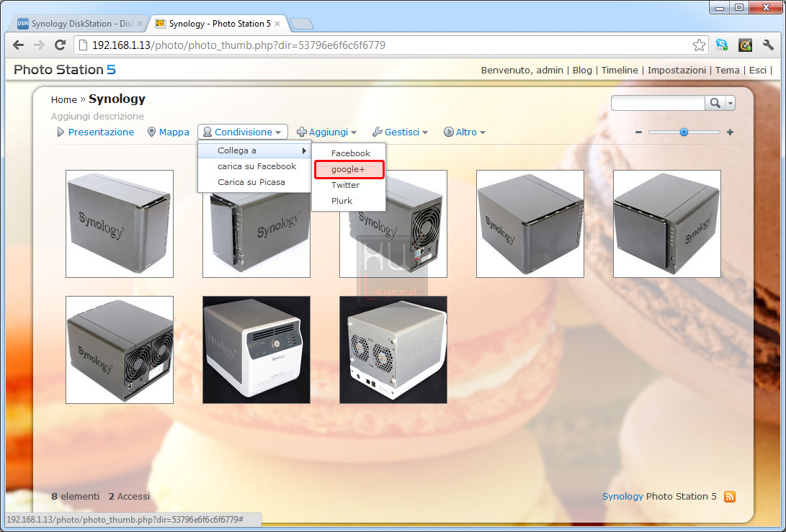
Task: Open the silver NAS rear view photo
Action: [x=393, y=350]
